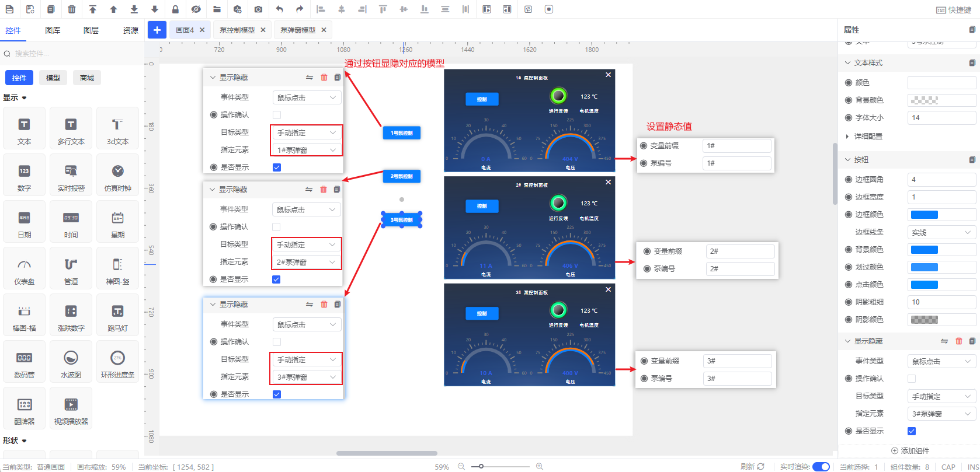Open the 泵控制模型 canvas tab
The width and height of the screenshot is (980, 472).
(237, 30)
